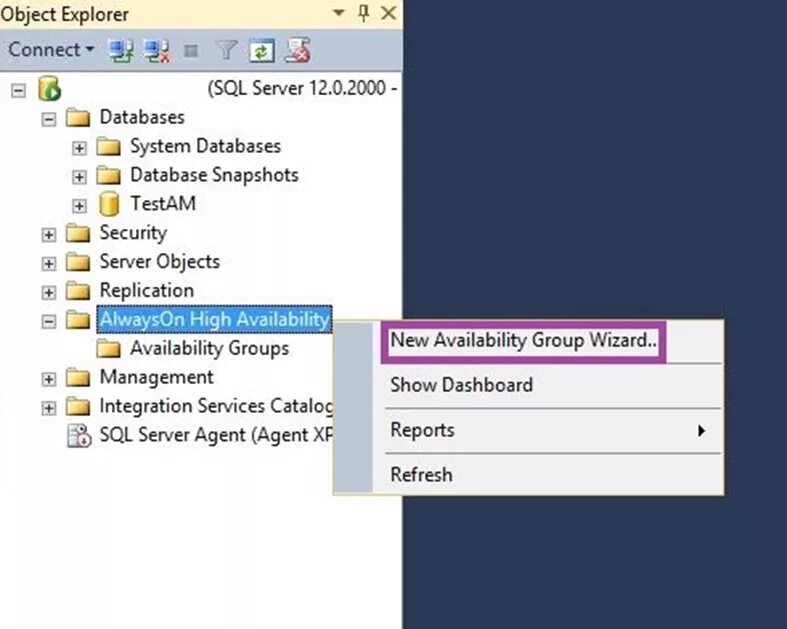
Task: Expand Integration Services Catalogs node
Action: click(49, 408)
